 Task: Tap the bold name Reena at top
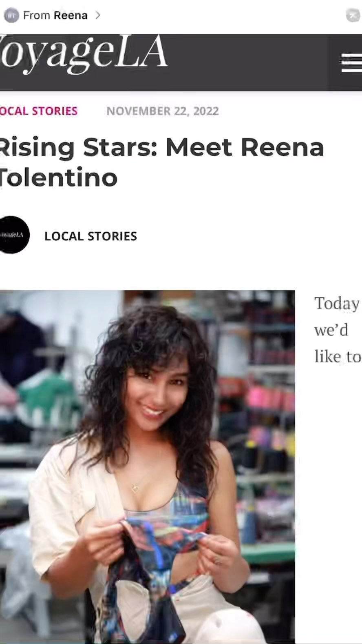pyautogui.click(x=71, y=16)
